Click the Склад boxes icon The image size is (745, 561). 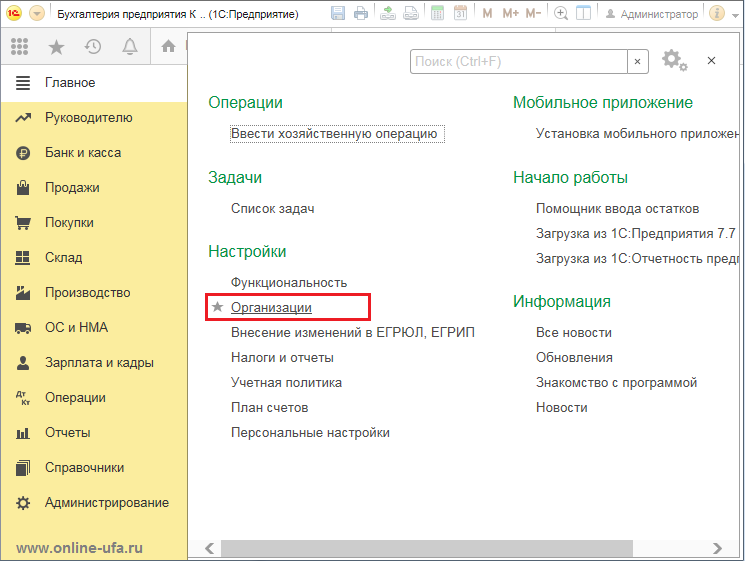click(23, 257)
